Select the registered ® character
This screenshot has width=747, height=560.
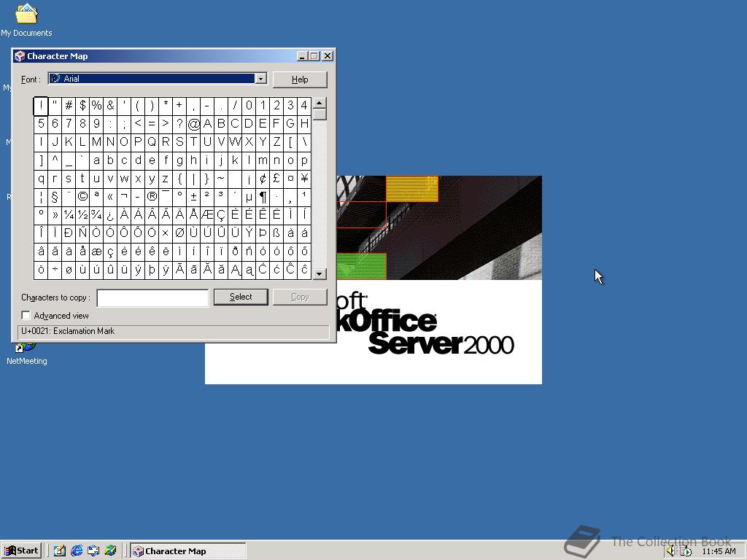[152, 196]
